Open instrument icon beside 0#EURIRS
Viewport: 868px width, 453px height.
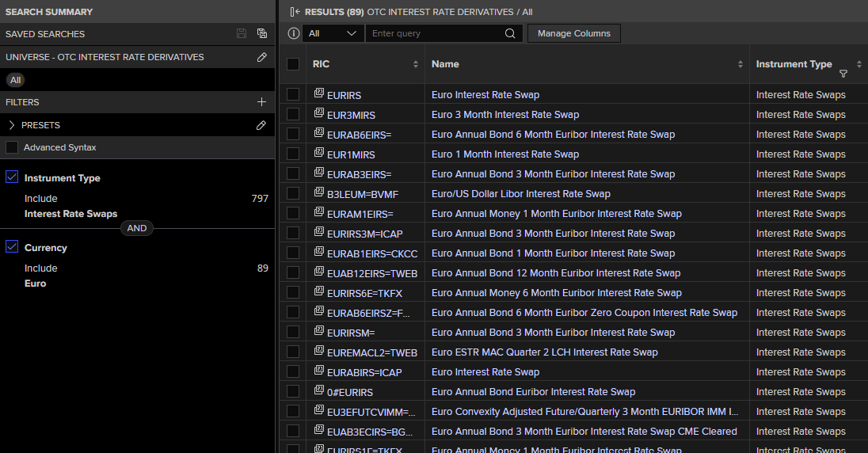click(319, 390)
